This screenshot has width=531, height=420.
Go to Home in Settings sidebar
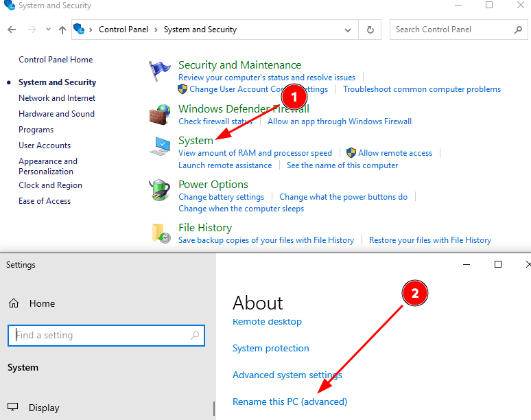(42, 303)
